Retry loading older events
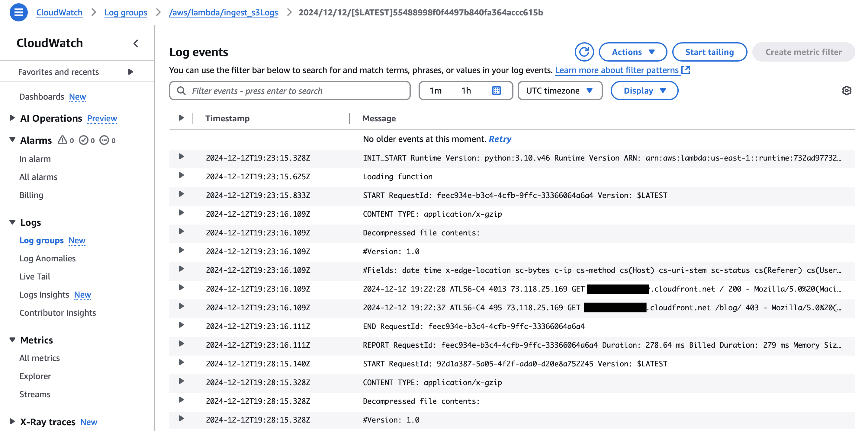Image resolution: width=868 pixels, height=431 pixels. 500,139
